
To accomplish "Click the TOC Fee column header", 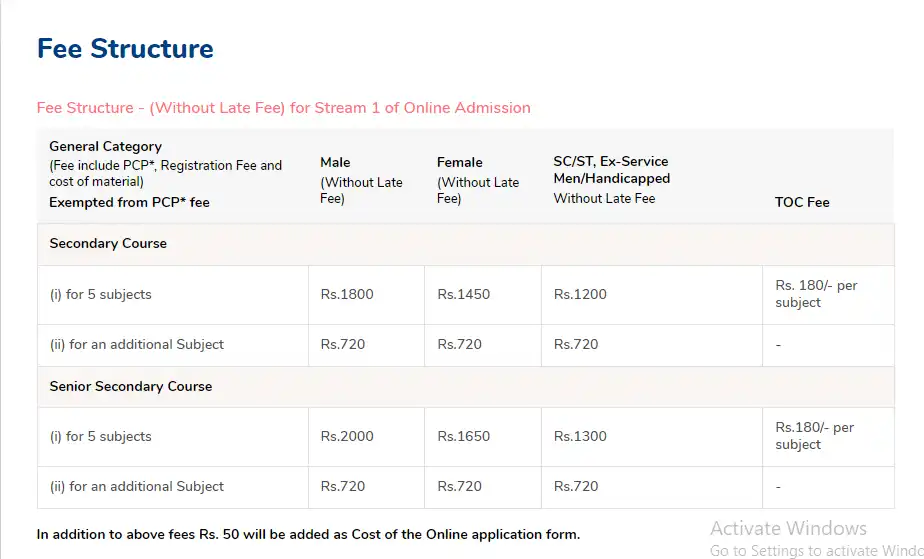I will 802,202.
